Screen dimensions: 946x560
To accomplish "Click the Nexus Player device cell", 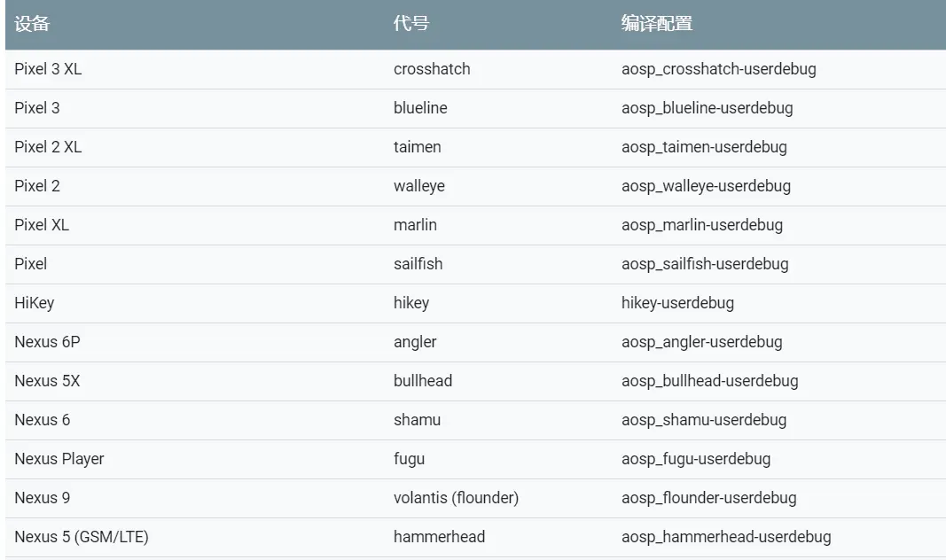I will 59,459.
